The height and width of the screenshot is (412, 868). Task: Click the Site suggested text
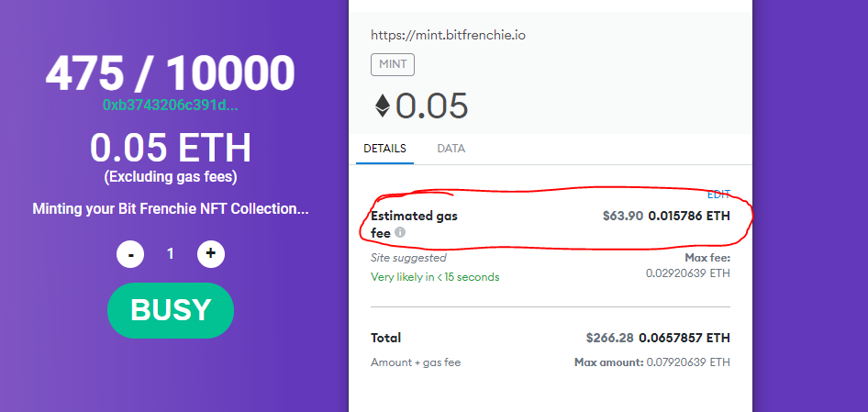click(408, 258)
